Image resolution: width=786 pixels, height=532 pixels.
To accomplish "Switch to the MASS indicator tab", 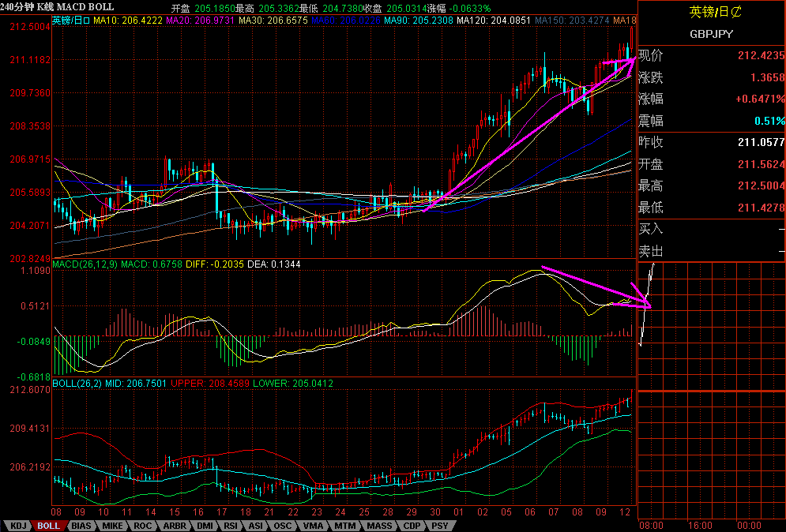I will pos(379,526).
